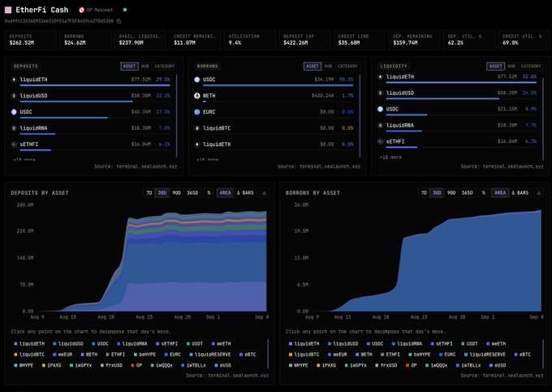Click the pink EtherFi Cash logo square
The height and width of the screenshot is (392, 552).
(8, 10)
